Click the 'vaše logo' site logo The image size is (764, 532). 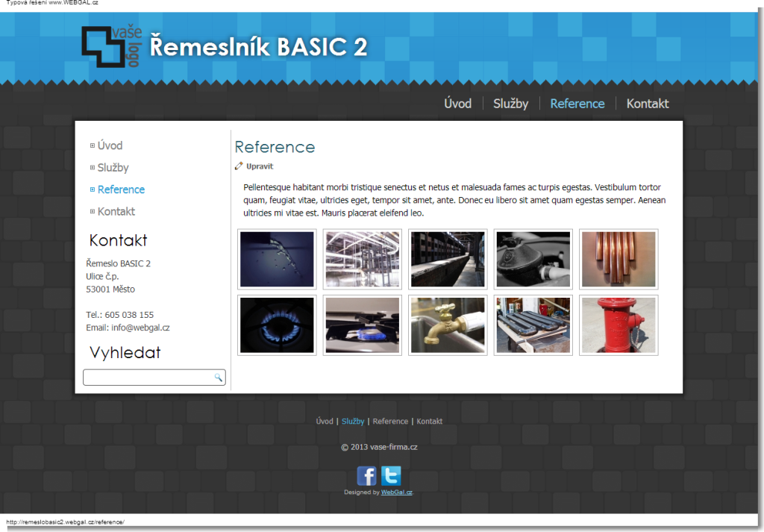(112, 47)
